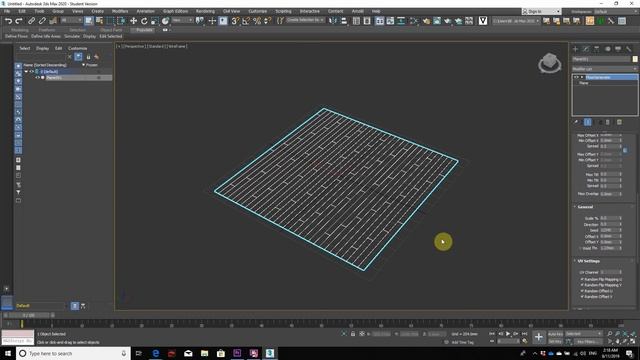Screen dimensions: 640x360
Task: Toggle visibility eye of 0 (default) layer
Action: 31,71
